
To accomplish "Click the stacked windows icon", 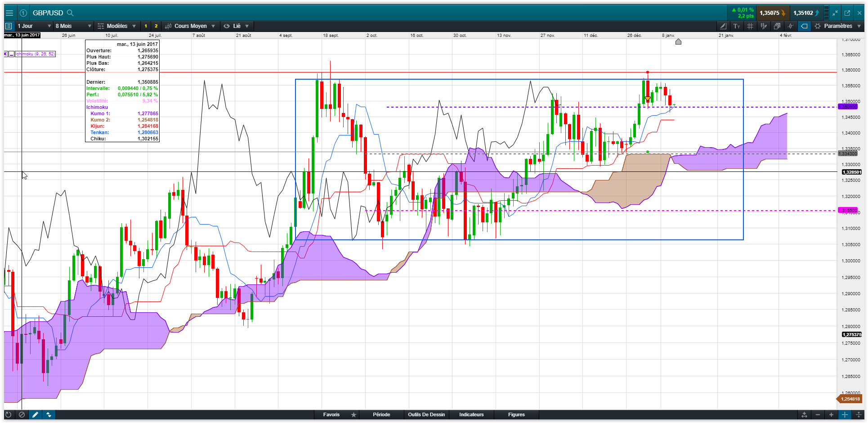I will (777, 26).
